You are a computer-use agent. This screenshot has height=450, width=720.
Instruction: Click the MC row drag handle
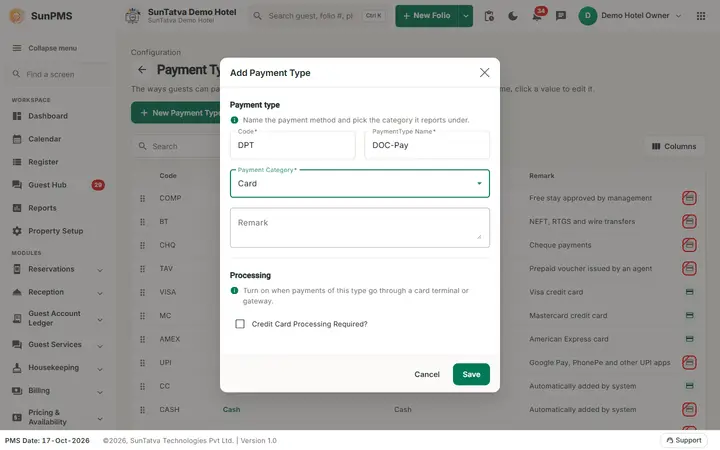point(142,316)
